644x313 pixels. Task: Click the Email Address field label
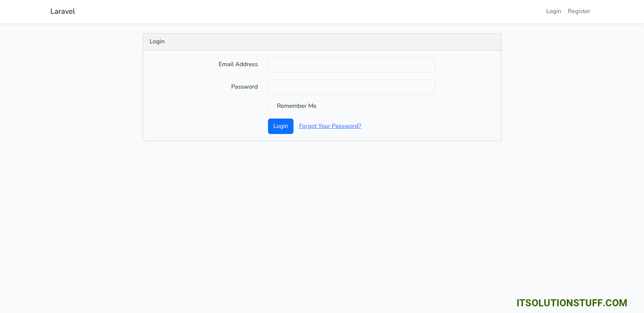click(x=238, y=64)
